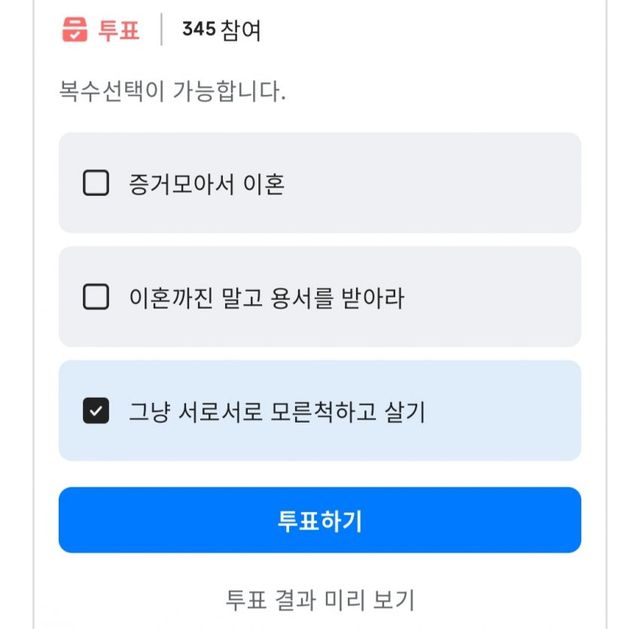Screen dimensions: 640x629
Task: Select the "이혼까진 말고 용서를 받아라" option text
Action: (267, 298)
